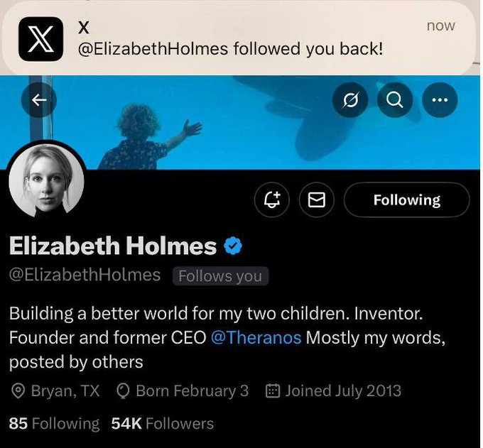483x448 pixels.
Task: Tap the X app icon in notification
Action: coord(41,38)
